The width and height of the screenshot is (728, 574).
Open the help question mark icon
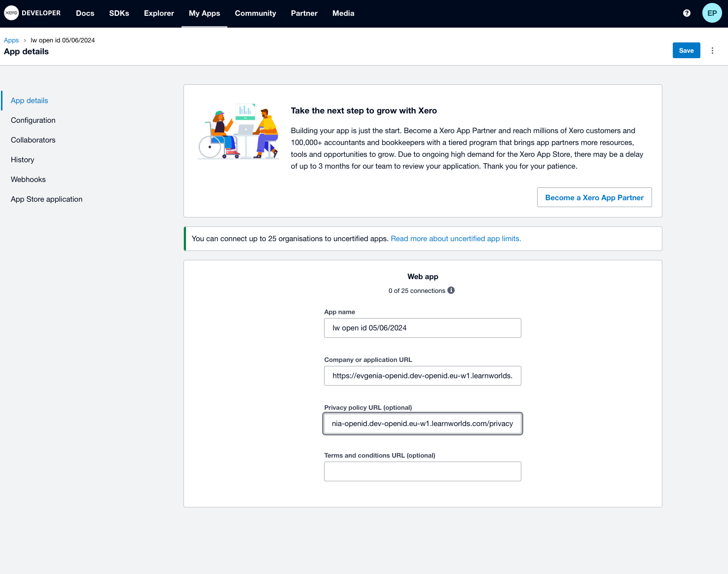[687, 13]
